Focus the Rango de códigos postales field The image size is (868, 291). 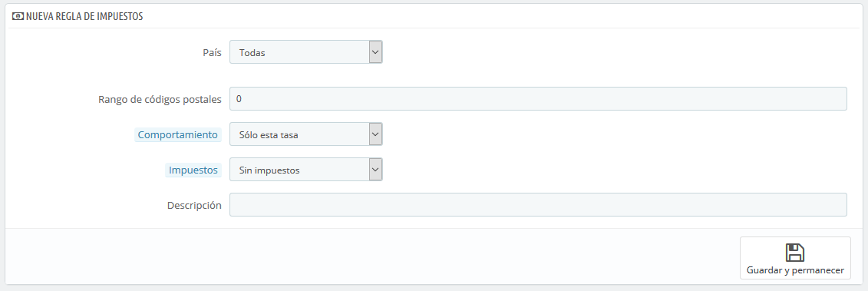point(538,98)
